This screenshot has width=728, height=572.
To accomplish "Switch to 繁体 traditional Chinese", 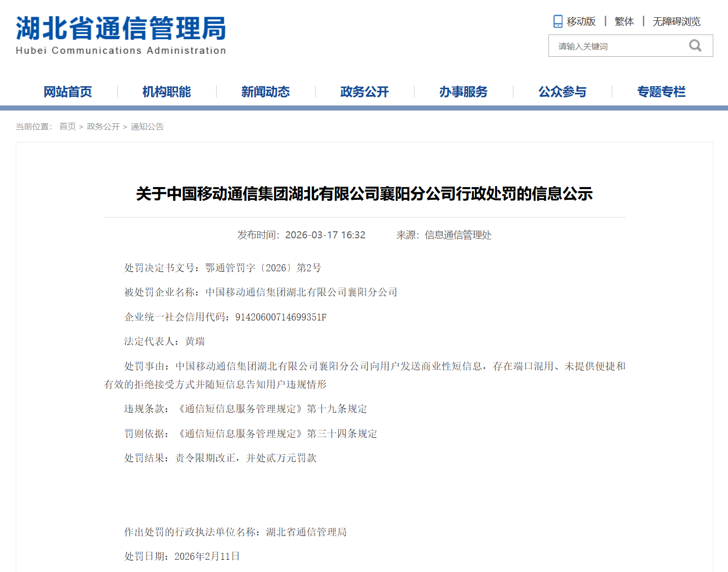I will 624,21.
